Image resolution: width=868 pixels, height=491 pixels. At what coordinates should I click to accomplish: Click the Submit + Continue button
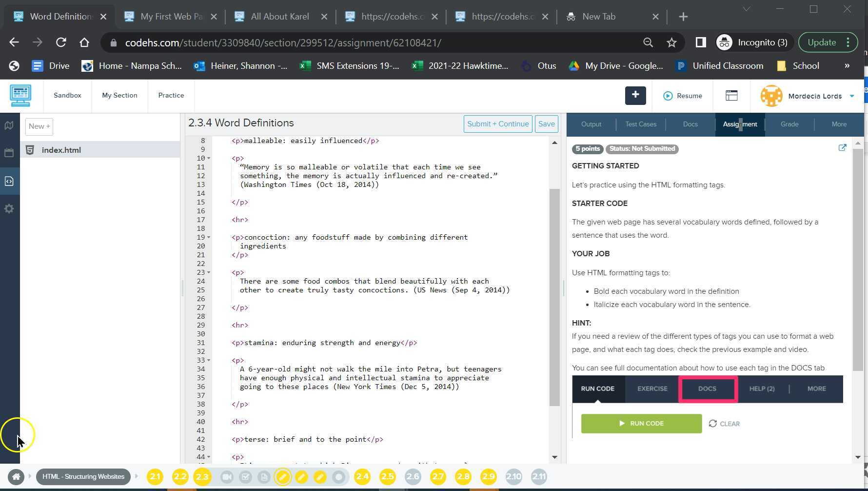(497, 124)
